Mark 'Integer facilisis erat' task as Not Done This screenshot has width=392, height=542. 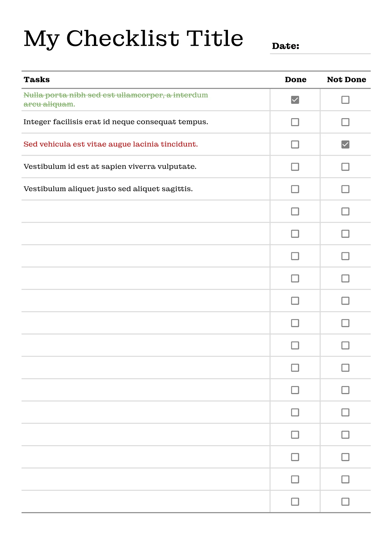345,122
